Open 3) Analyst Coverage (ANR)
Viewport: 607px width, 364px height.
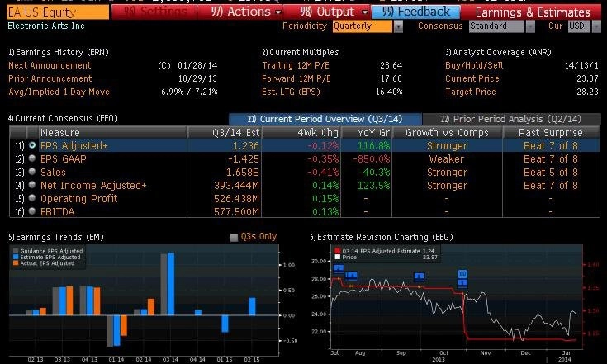pyautogui.click(x=499, y=52)
